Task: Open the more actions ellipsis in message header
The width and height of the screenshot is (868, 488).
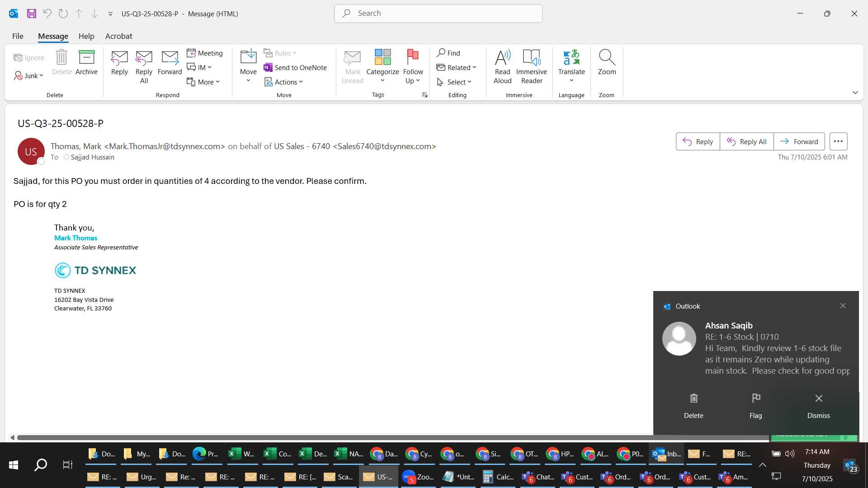Action: tap(838, 141)
